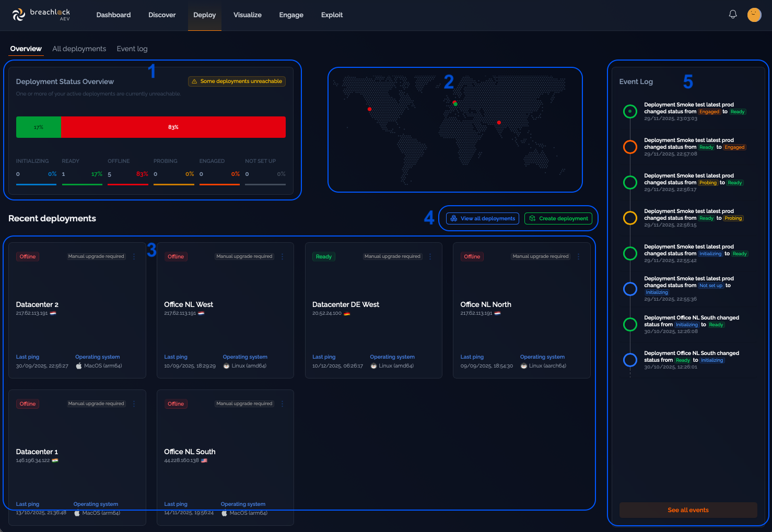Image resolution: width=772 pixels, height=532 pixels.
Task: Click View all deployments button
Action: click(483, 218)
